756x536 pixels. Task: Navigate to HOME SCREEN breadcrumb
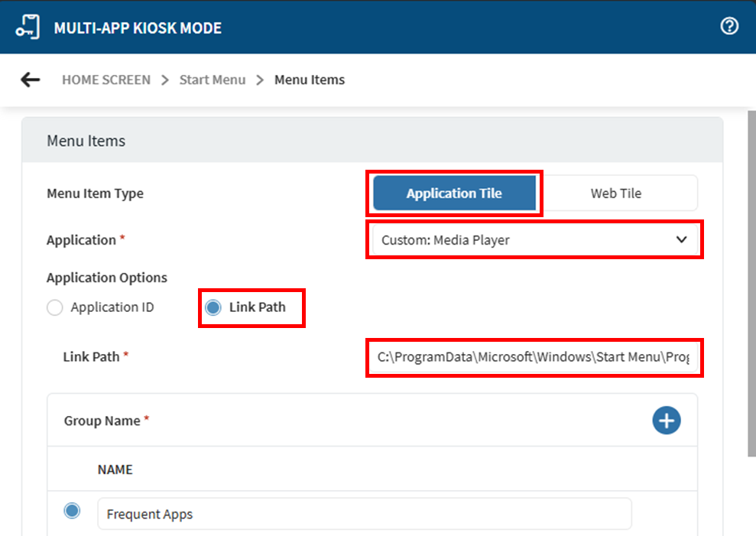pyautogui.click(x=106, y=80)
